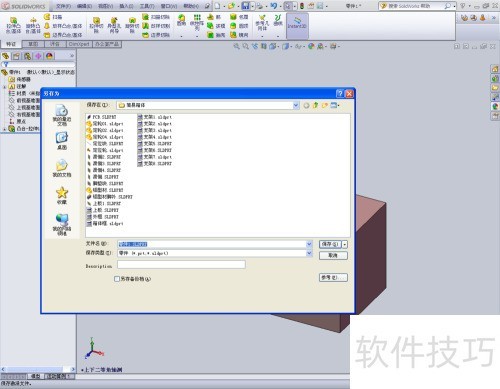Open the Save button split arrow
This screenshot has height=389, width=500.
[x=345, y=244]
